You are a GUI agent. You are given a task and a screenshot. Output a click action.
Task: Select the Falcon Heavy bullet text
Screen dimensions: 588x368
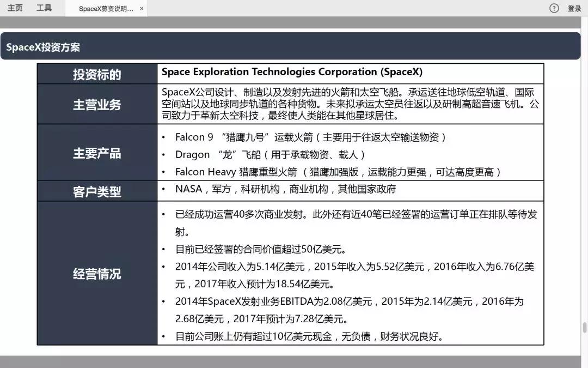click(333, 171)
